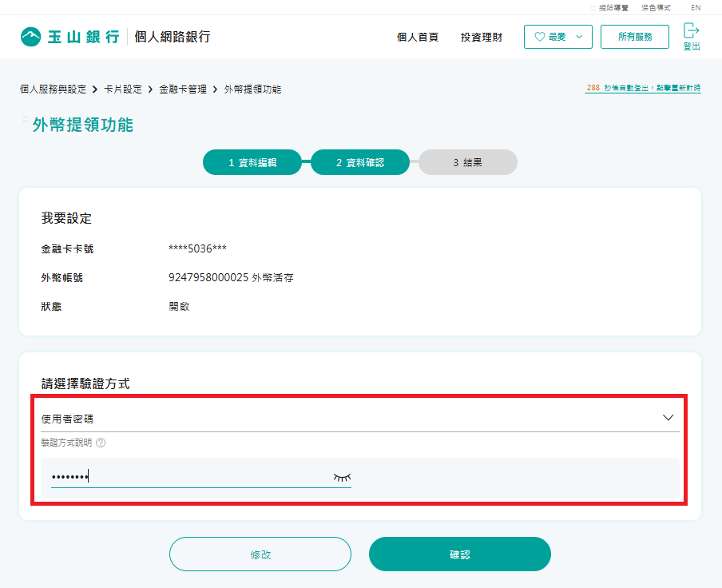The image size is (722, 588).
Task: Select step 3 結果
Action: [468, 162]
